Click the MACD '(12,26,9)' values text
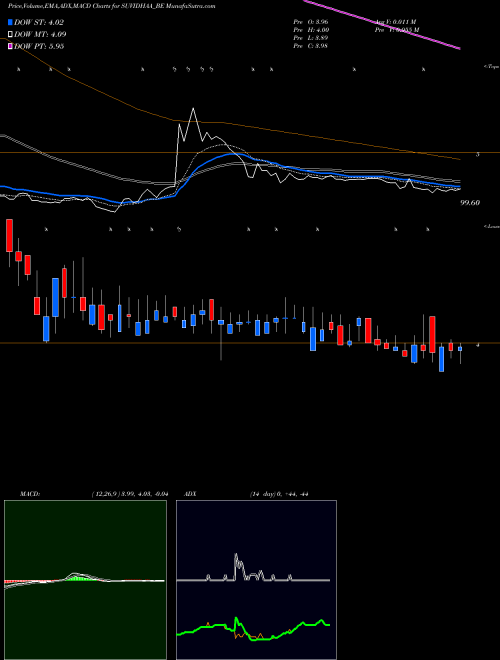 point(130,494)
